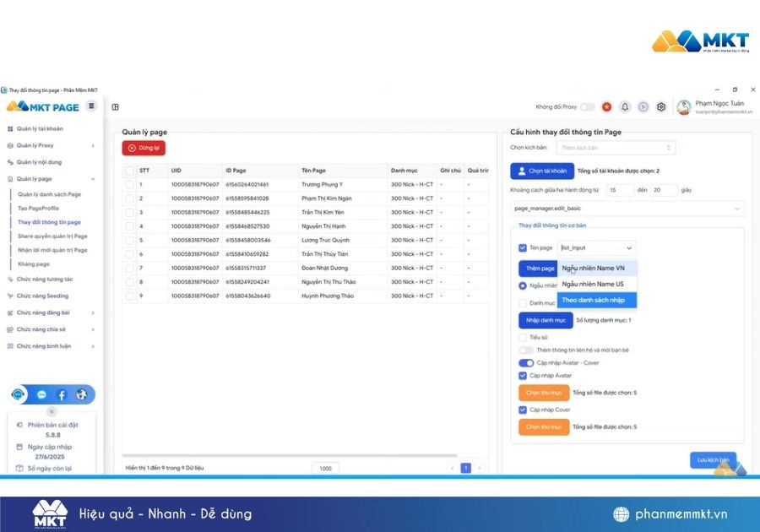Click the Chọn tài khoản button

tap(542, 171)
